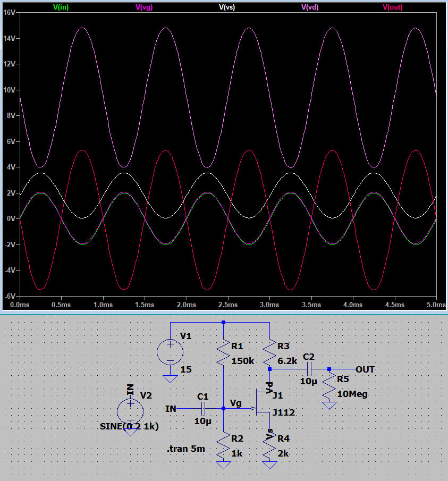Viewport: 448px width, 481px height.
Task: Select the V(vd) trace label
Action: pyautogui.click(x=310, y=7)
